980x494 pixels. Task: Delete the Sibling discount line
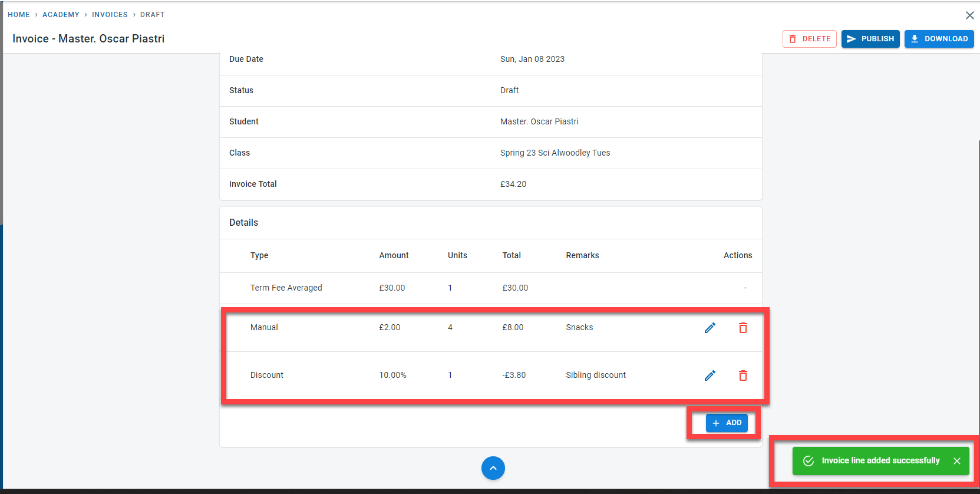[x=743, y=376]
